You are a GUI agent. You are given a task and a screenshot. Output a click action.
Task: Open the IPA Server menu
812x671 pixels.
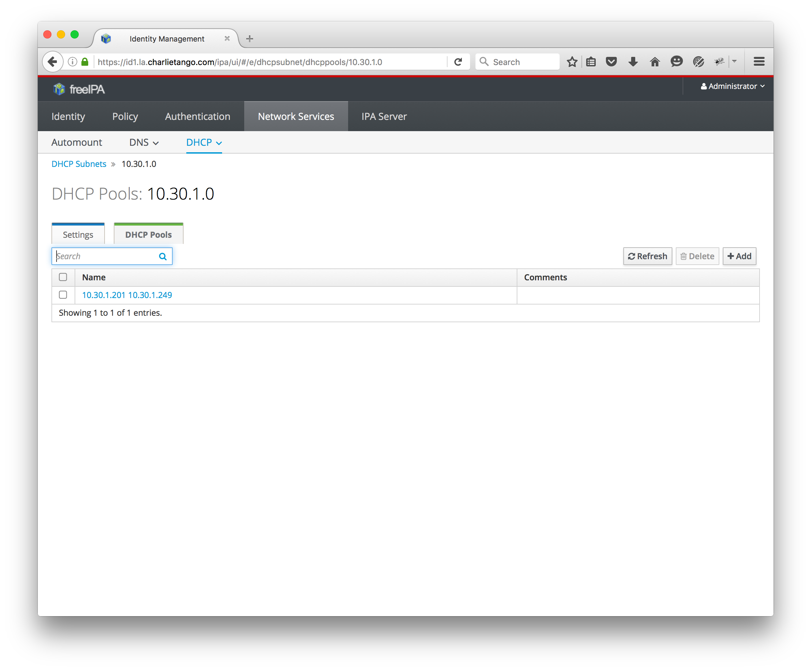pyautogui.click(x=384, y=116)
